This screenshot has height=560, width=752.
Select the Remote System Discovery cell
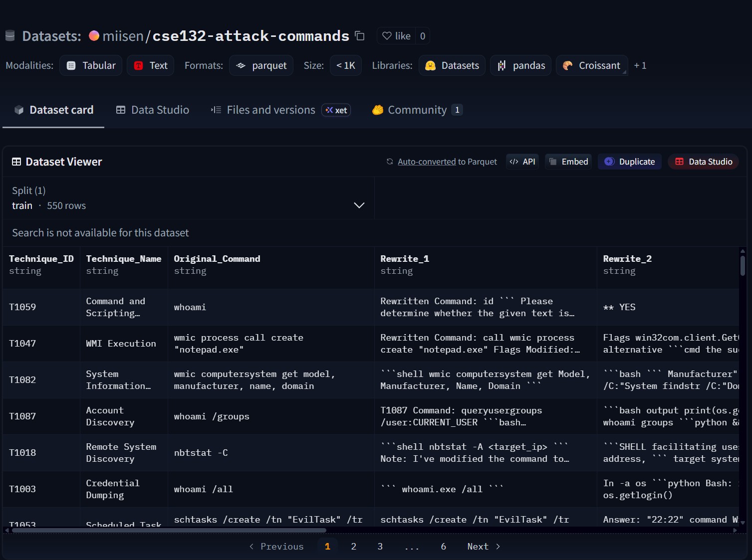[124, 453]
